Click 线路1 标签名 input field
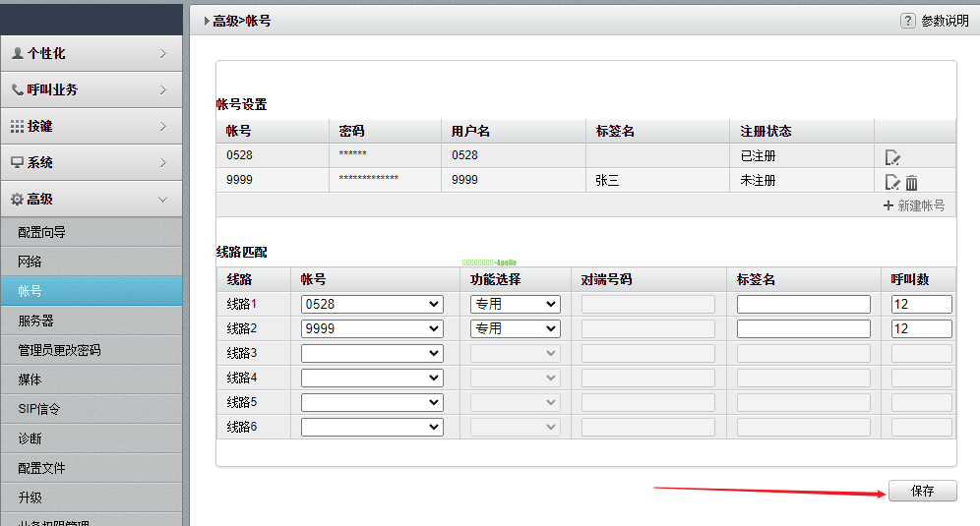Image resolution: width=980 pixels, height=526 pixels. tap(803, 305)
